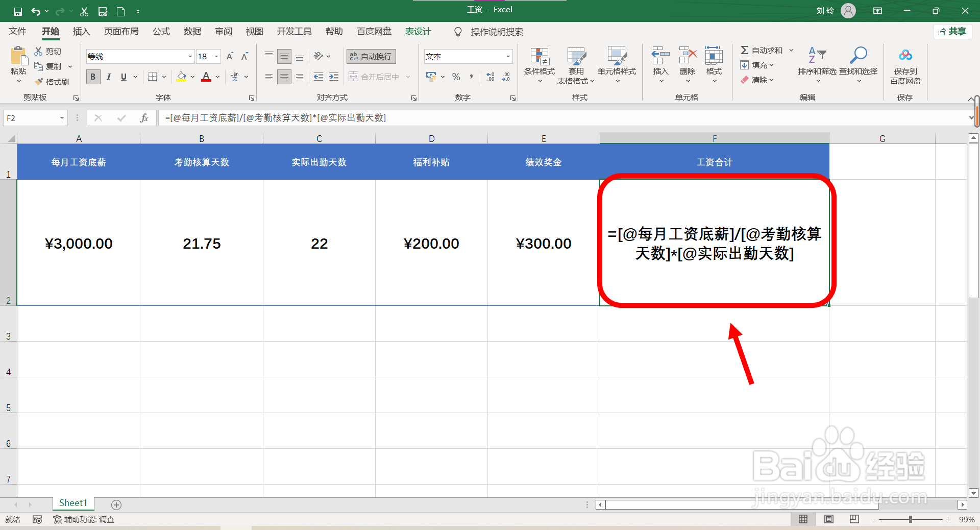The width and height of the screenshot is (980, 530).
Task: Enable 自动换行 text wrapping
Action: click(x=371, y=56)
